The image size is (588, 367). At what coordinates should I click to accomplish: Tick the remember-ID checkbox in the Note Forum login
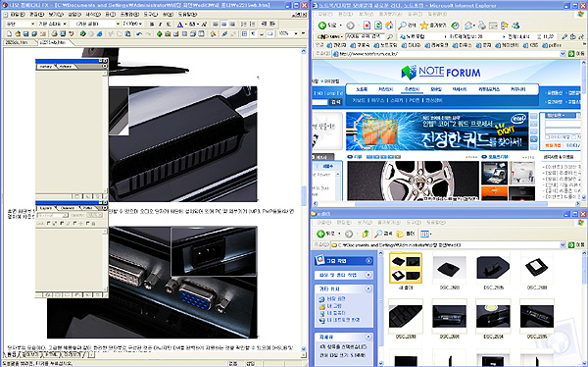(547, 137)
